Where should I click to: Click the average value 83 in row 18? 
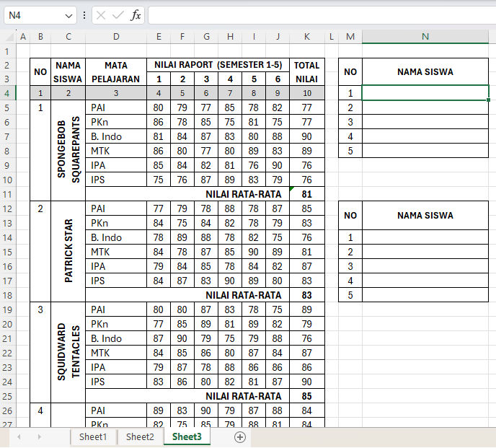click(307, 295)
